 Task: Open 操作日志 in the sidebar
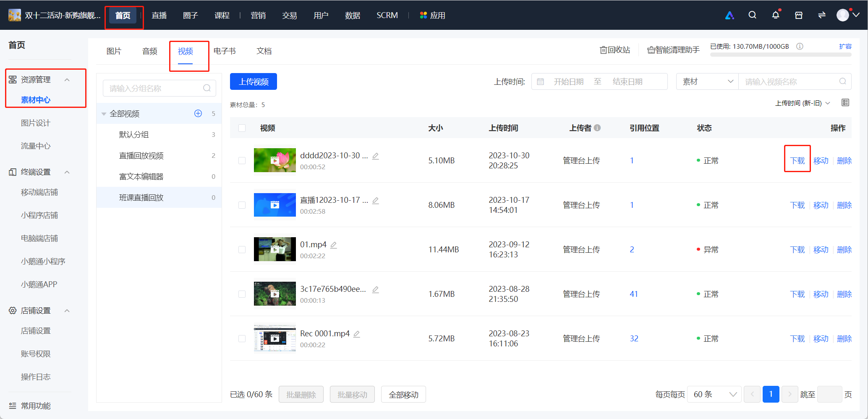(x=36, y=377)
